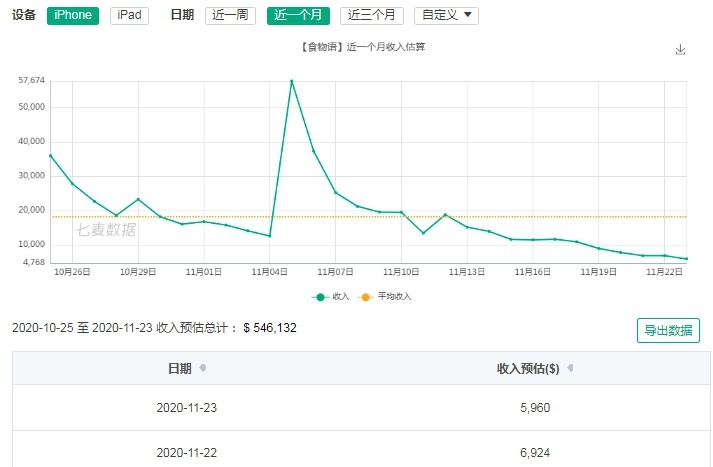This screenshot has width=713, height=467.
Task: Click the 4,768 y-axis label
Action: [34, 262]
